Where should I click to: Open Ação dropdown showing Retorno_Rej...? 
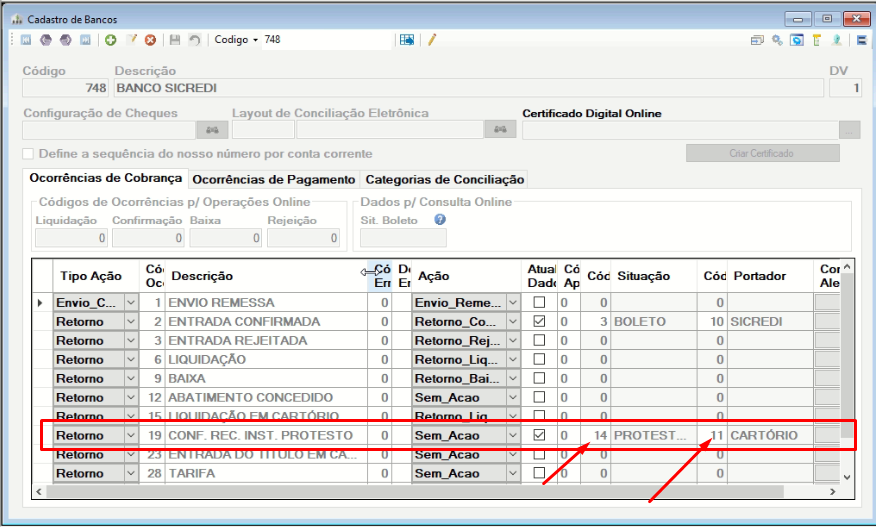pos(513,341)
